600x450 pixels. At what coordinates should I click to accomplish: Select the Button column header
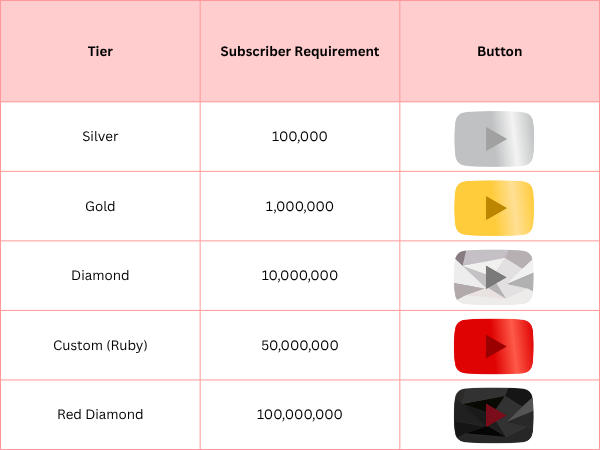pos(500,51)
